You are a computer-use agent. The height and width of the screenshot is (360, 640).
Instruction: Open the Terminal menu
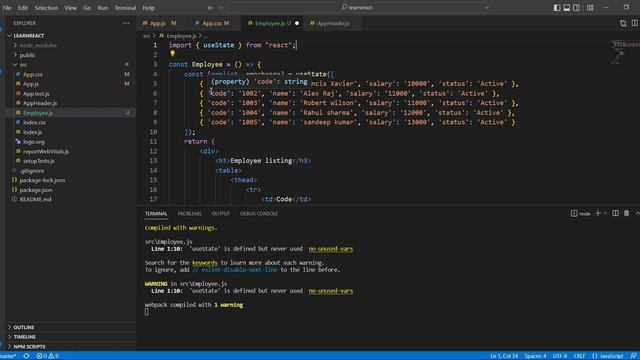pos(125,8)
